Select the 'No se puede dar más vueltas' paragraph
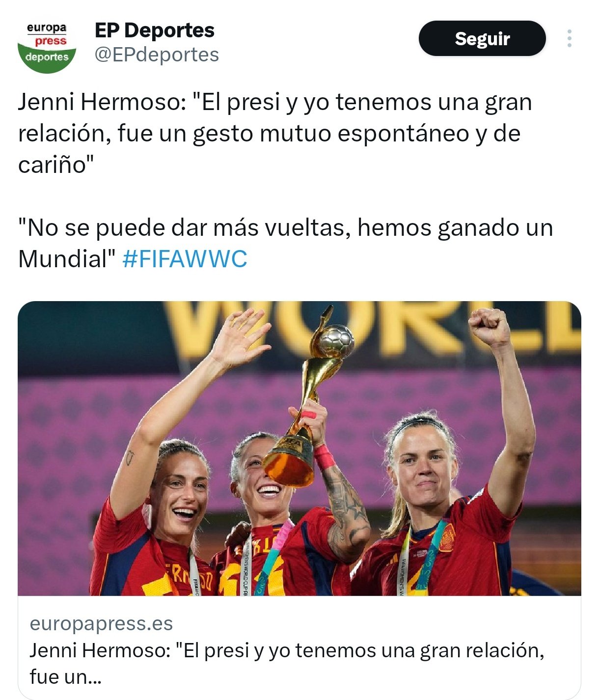Screen dimensions: 599x700 tap(285, 243)
